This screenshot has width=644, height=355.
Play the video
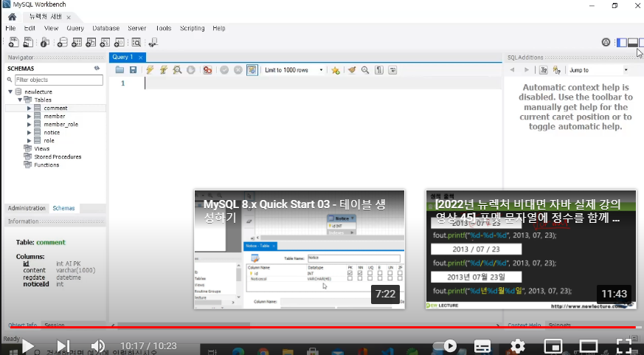(x=27, y=346)
